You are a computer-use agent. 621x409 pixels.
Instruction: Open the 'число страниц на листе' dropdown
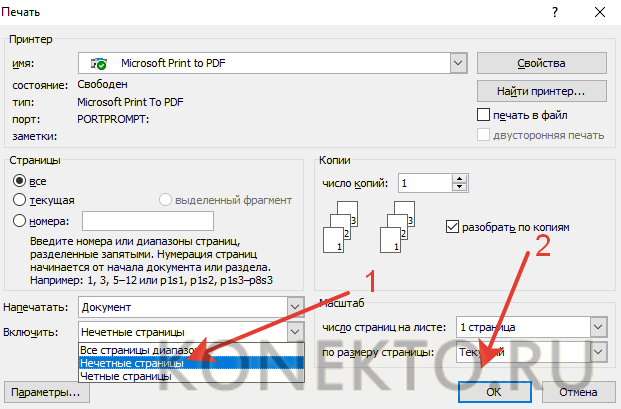tap(597, 327)
